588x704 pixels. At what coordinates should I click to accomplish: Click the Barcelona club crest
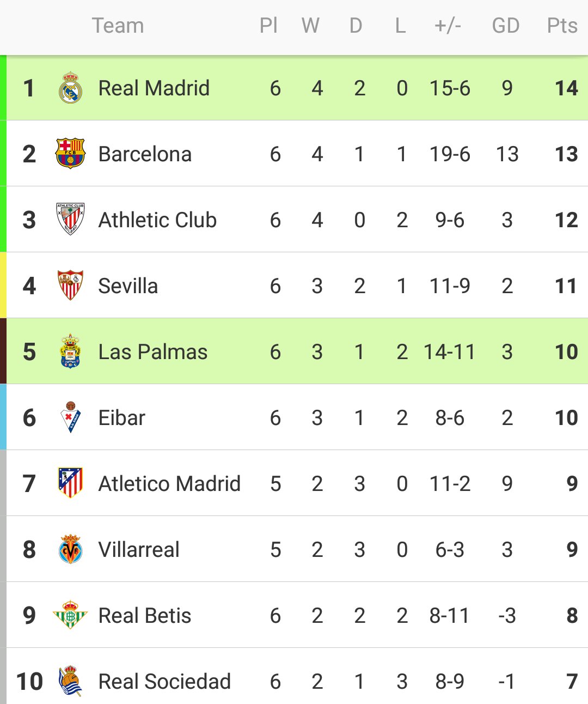(70, 154)
